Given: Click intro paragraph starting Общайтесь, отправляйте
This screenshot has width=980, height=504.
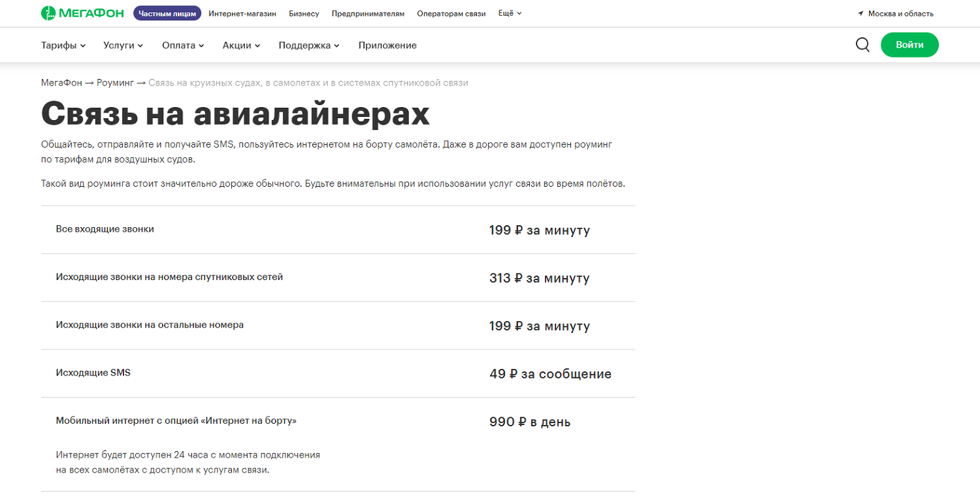Looking at the screenshot, I should click(x=327, y=151).
